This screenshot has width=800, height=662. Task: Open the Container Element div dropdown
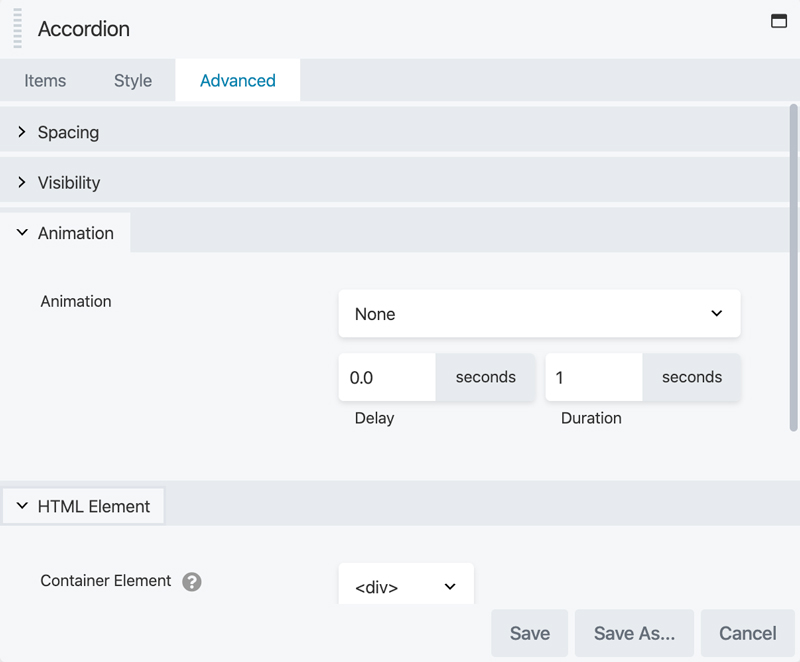405,587
